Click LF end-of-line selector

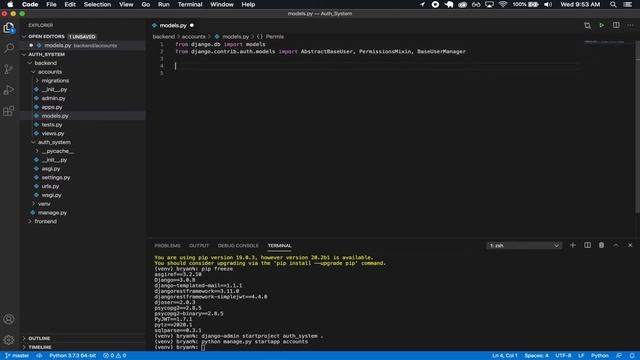click(581, 356)
